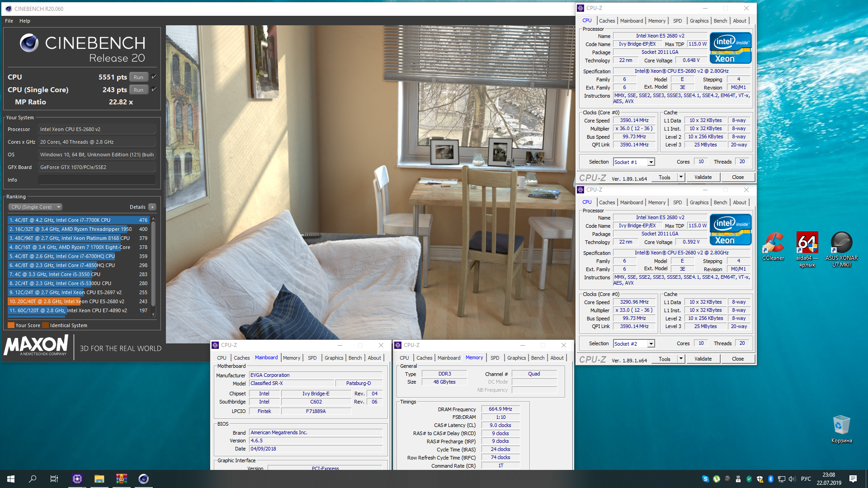Switch to Bench tab in the Socket #2 CPU-Z window
This screenshot has height=488, width=868.
(x=720, y=202)
